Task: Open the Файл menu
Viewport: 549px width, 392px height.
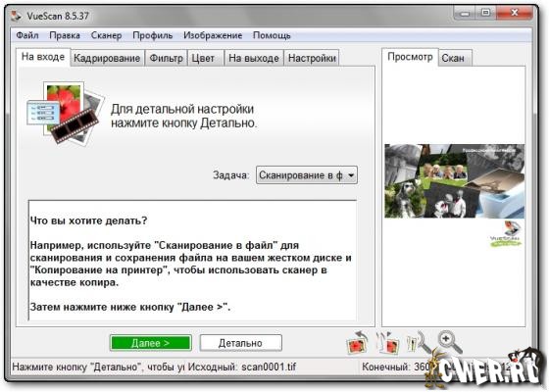Action: 27,35
